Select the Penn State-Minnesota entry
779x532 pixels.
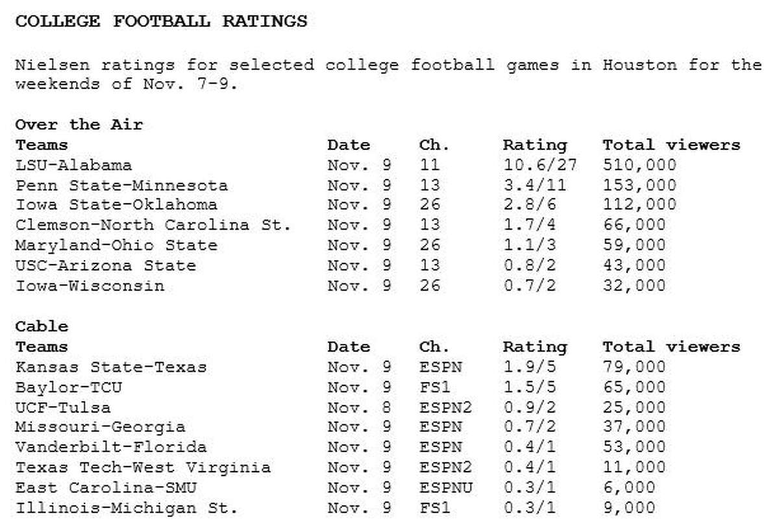pos(121,186)
